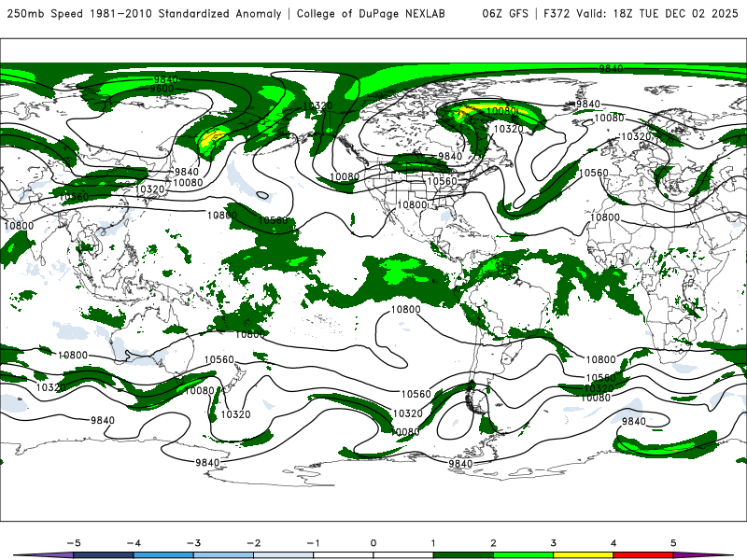Click the "-4" colorbar tick label
Viewport: 747px width, 560px height.
click(x=134, y=543)
